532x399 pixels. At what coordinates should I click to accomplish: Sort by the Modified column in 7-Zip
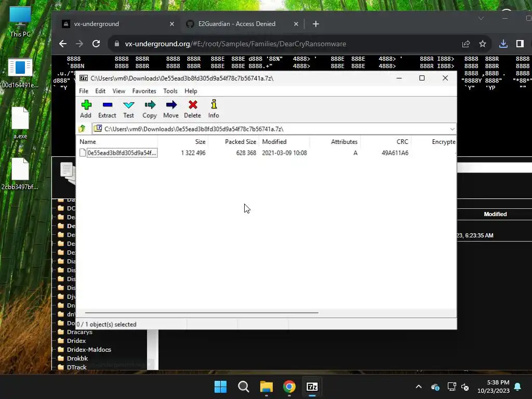(x=284, y=142)
